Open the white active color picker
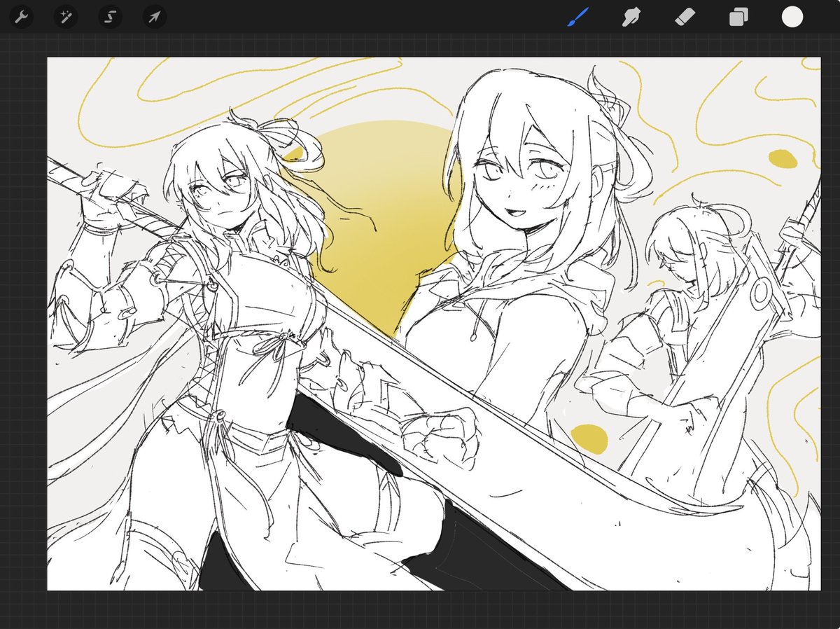The height and width of the screenshot is (629, 840). [x=792, y=17]
